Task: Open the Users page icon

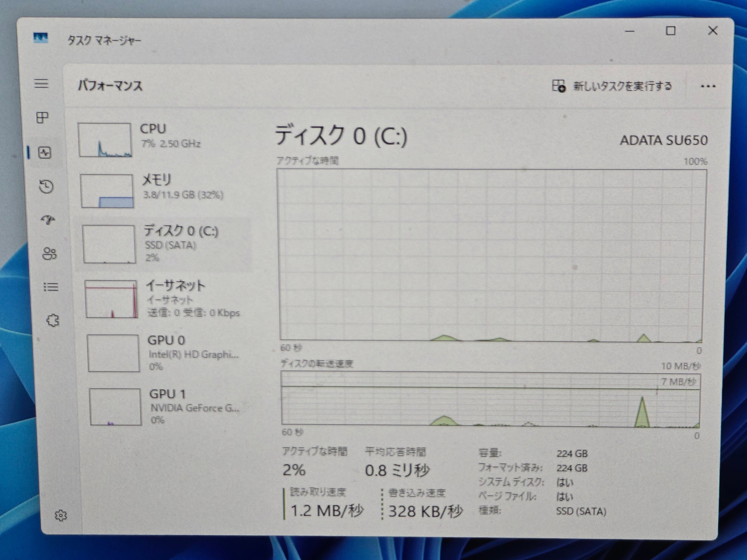Action: tap(50, 253)
